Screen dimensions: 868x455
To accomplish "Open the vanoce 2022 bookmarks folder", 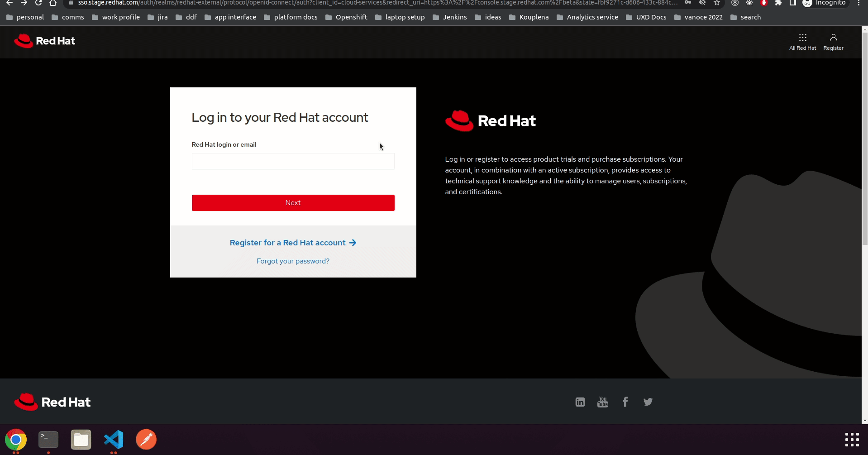I will (x=699, y=17).
